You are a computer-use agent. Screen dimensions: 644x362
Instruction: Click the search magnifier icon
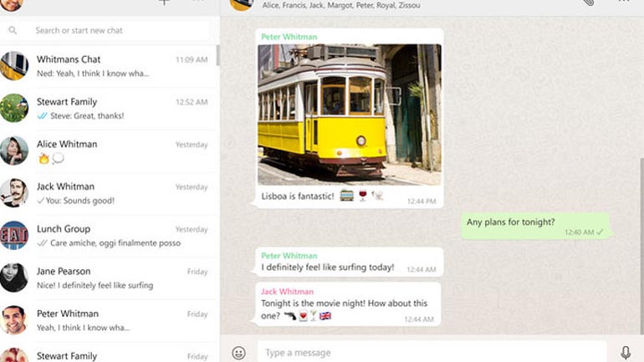(x=13, y=31)
